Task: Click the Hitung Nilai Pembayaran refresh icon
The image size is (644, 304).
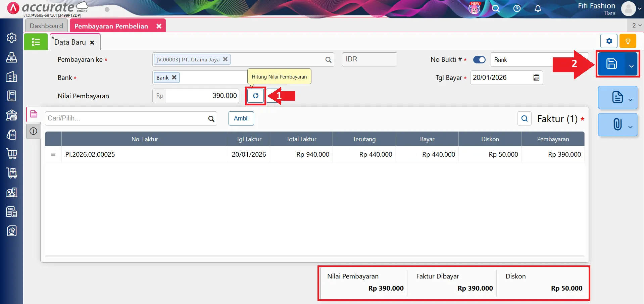Action: [x=255, y=96]
